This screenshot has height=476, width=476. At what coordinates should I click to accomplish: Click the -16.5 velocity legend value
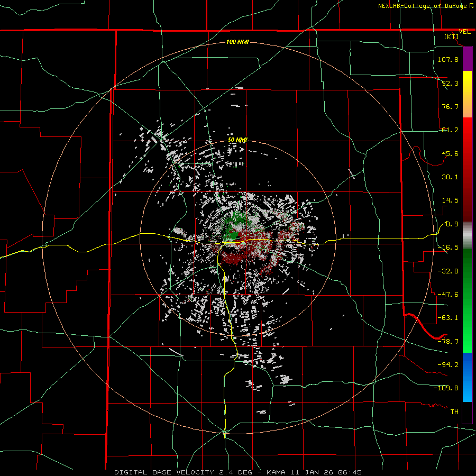click(x=448, y=248)
